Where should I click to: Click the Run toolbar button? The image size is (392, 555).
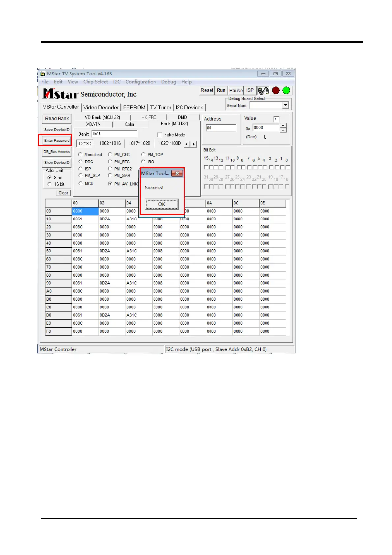tap(221, 90)
